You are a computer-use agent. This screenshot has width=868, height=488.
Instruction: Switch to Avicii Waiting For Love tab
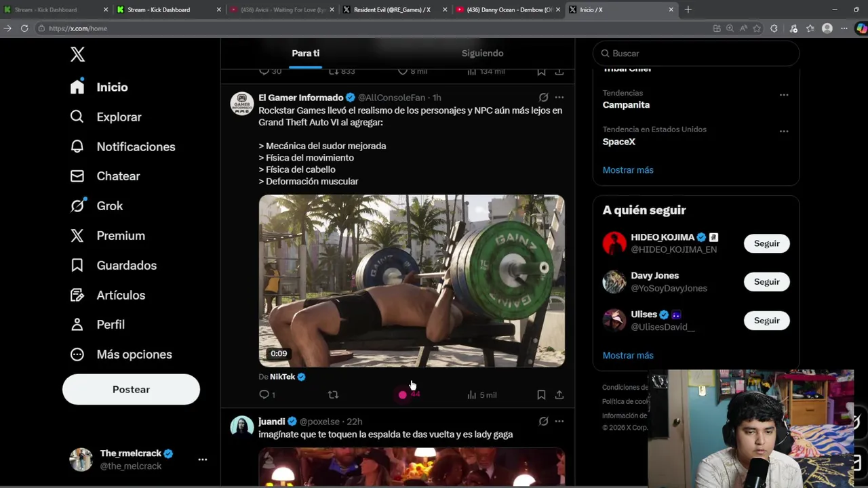tap(281, 9)
